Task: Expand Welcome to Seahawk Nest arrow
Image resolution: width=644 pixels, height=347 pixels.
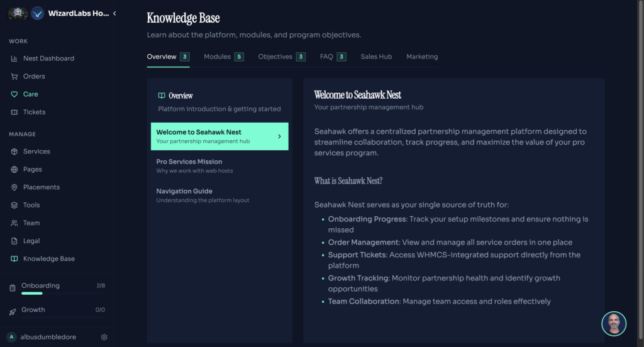Action: coord(279,136)
